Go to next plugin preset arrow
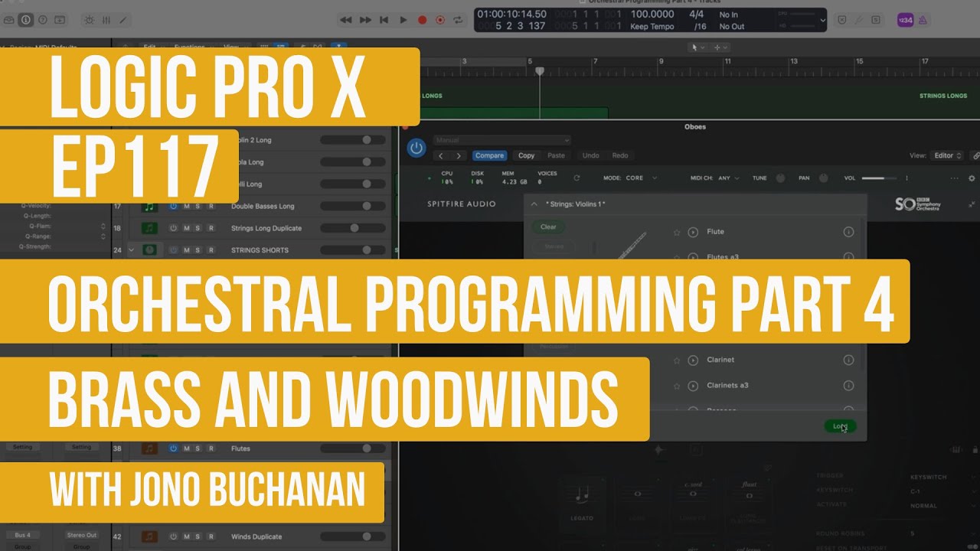980x551 pixels. click(x=459, y=155)
